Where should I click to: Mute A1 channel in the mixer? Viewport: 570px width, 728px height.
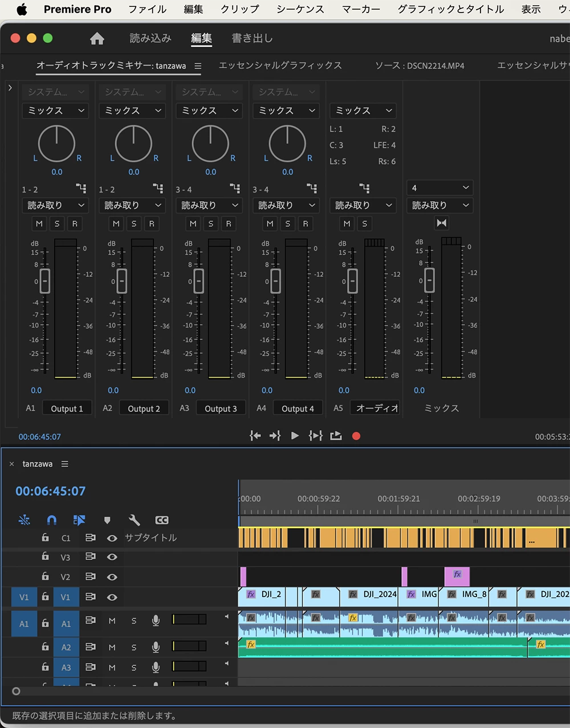(39, 224)
